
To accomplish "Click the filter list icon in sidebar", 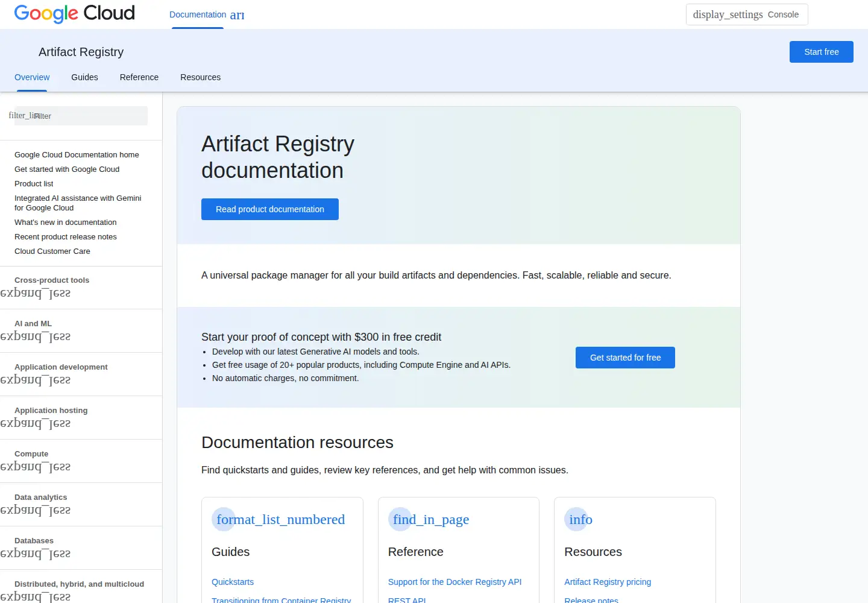I will pyautogui.click(x=23, y=115).
